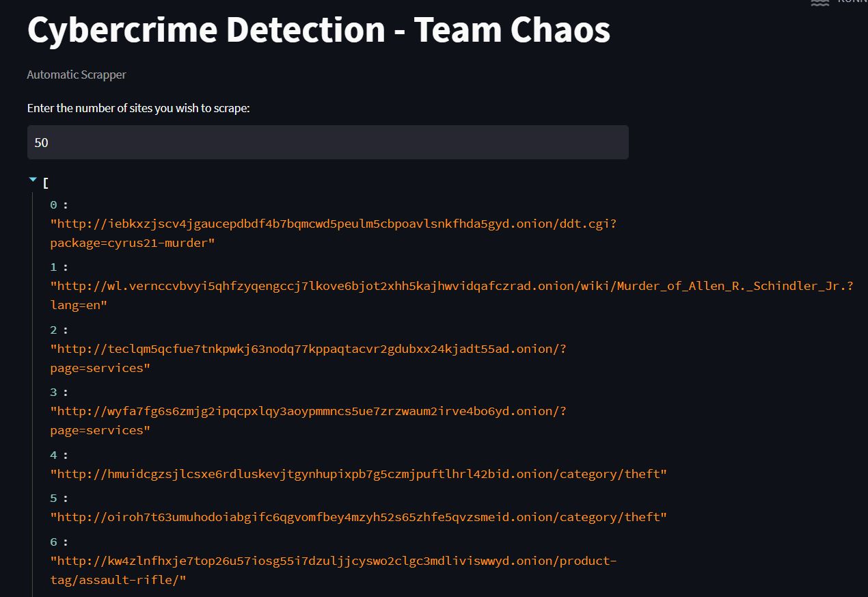The width and height of the screenshot is (868, 597).
Task: Click the waves status icon in the top-right corner
Action: tap(819, 3)
